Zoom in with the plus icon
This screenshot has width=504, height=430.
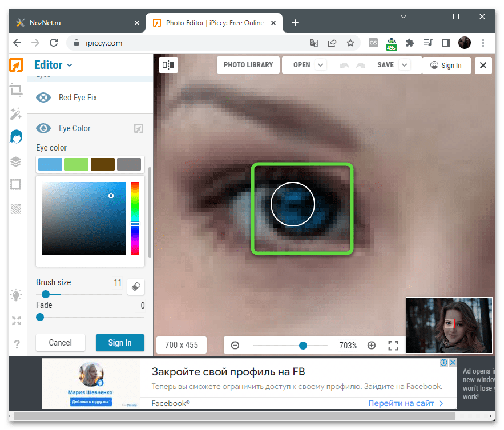pyautogui.click(x=372, y=345)
